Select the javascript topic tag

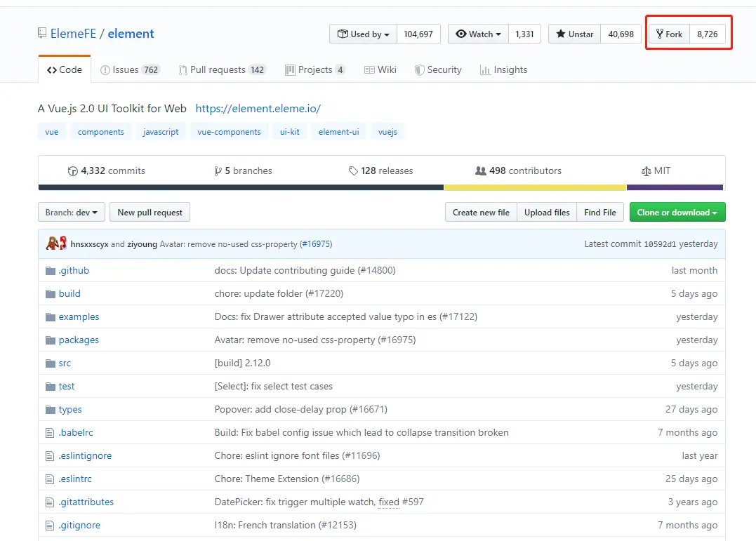161,132
